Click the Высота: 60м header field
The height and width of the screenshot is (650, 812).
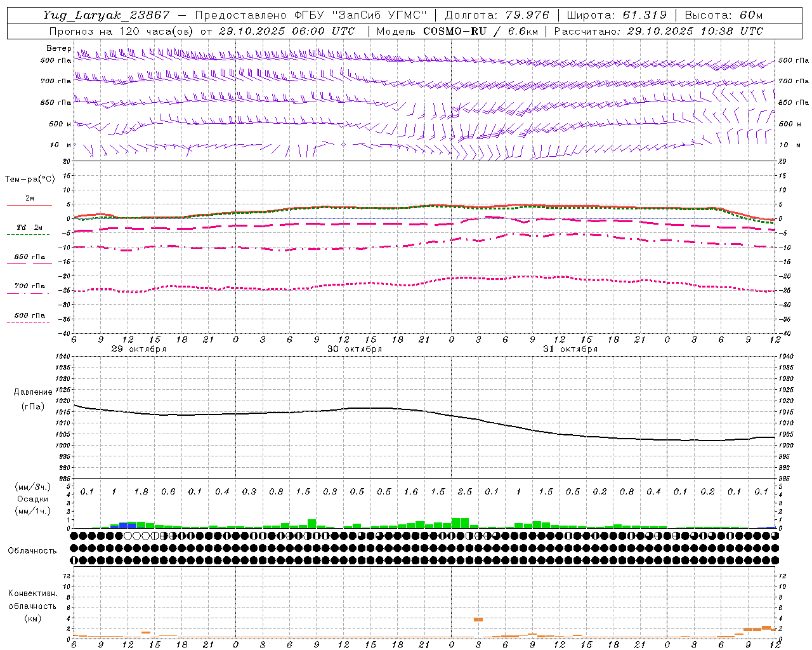pos(724,15)
